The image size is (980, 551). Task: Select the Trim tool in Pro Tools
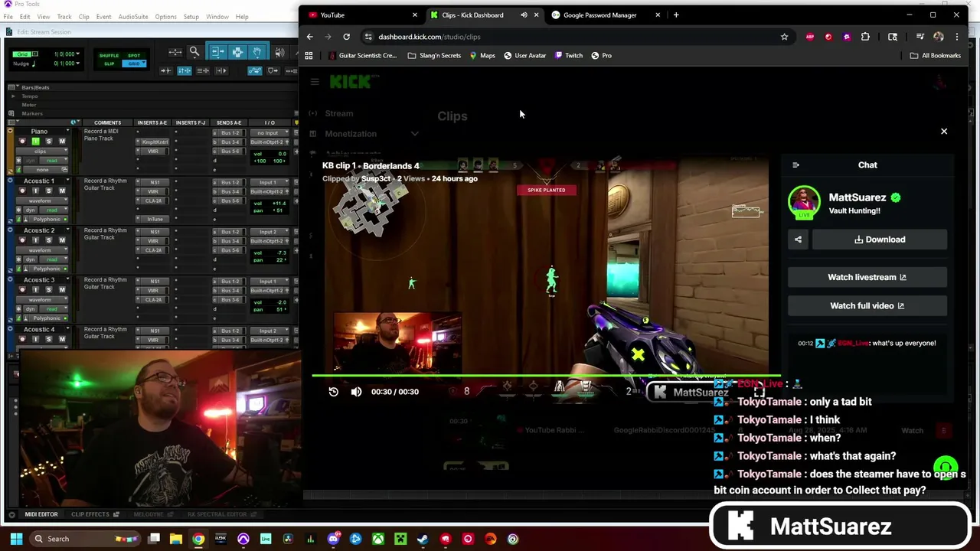pos(217,52)
